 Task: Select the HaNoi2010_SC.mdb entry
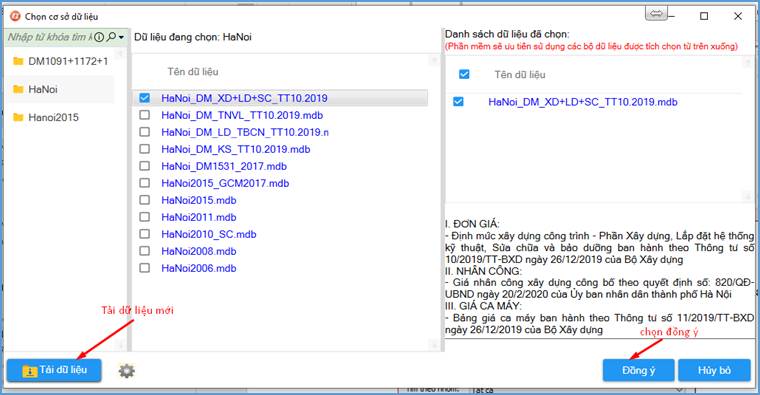208,234
